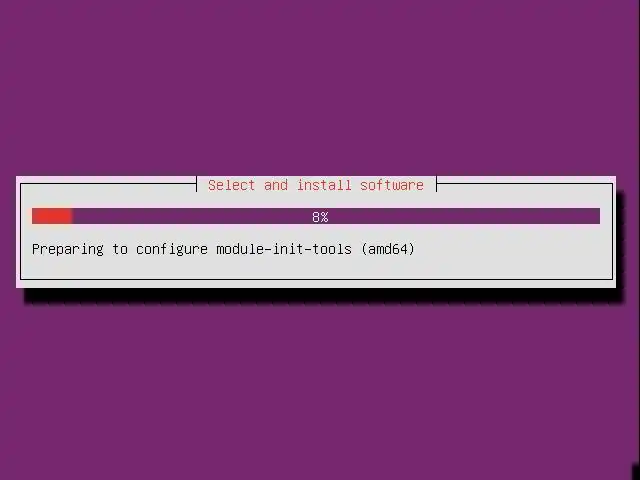Click the word and in the dialog title
640x480 pixels.
tap(276, 185)
